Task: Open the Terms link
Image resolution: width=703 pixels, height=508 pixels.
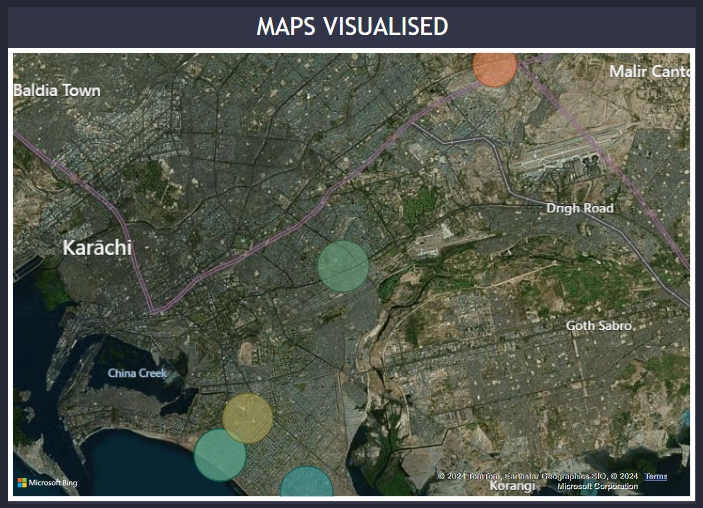Action: coord(656,476)
